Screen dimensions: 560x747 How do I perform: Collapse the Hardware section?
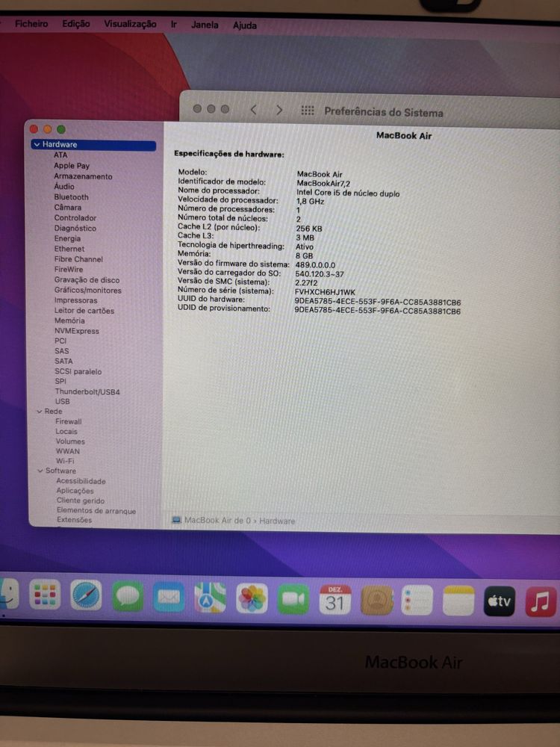(x=37, y=144)
